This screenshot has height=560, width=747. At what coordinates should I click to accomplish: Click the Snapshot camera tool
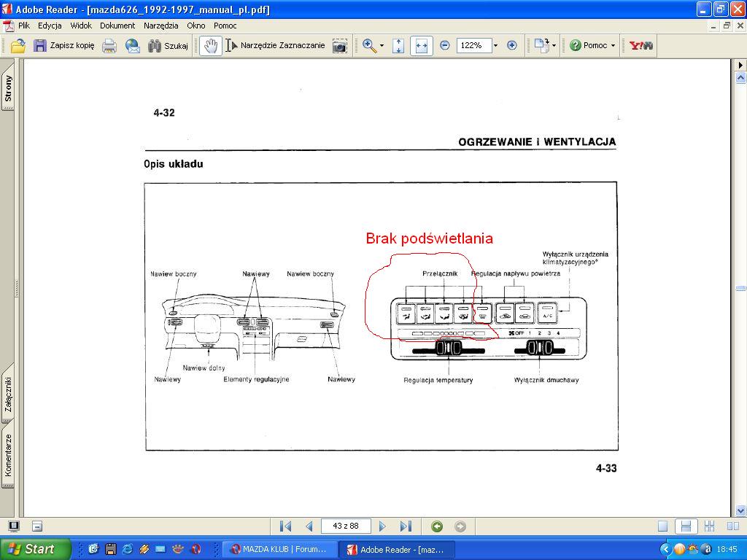point(339,45)
